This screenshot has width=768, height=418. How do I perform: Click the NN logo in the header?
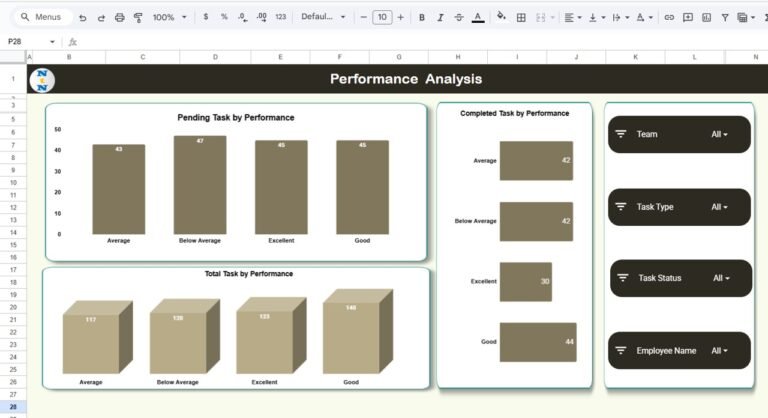click(42, 80)
